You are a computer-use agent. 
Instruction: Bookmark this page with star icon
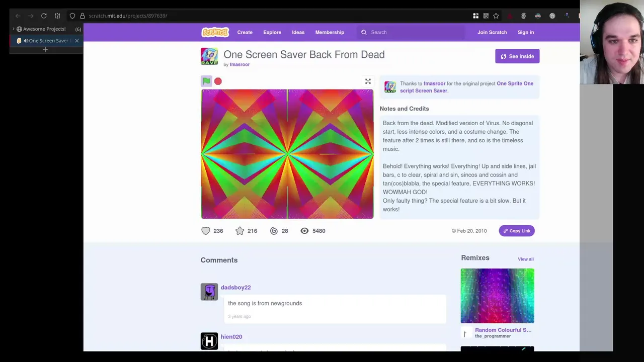[x=496, y=16]
